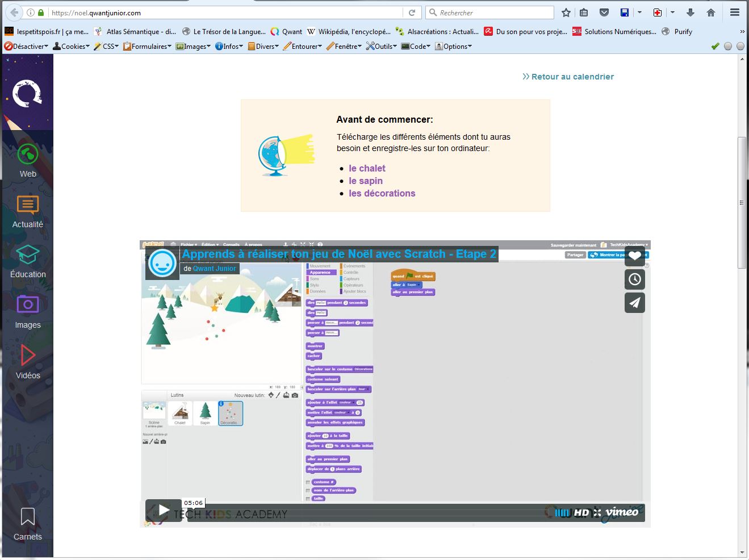Open Vidéos in the sidebar
This screenshot has height=560, width=749.
[28, 362]
